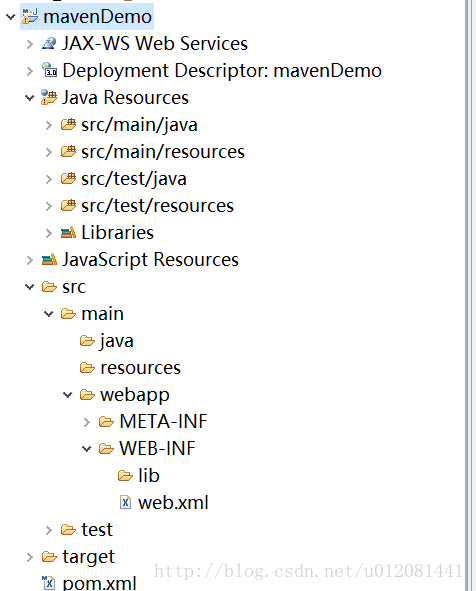Select the 'src/main/java' label
The width and height of the screenshot is (476, 591).
[139, 125]
